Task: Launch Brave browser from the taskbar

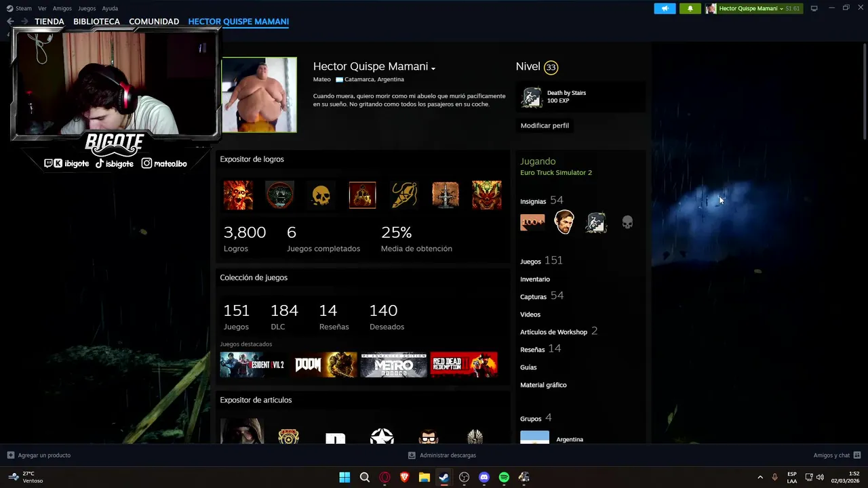Action: (405, 477)
